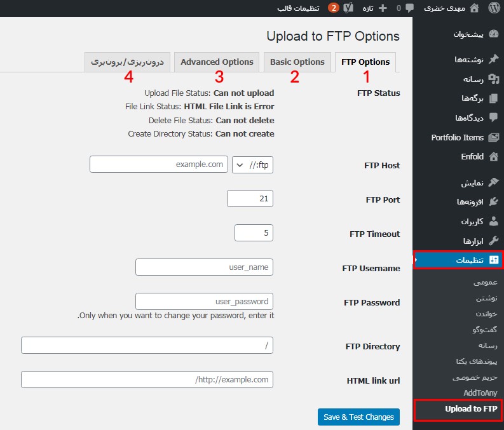Screen dimensions: 504x430
Task: Open the WordPress logo menu
Action: pyautogui.click(x=494, y=8)
